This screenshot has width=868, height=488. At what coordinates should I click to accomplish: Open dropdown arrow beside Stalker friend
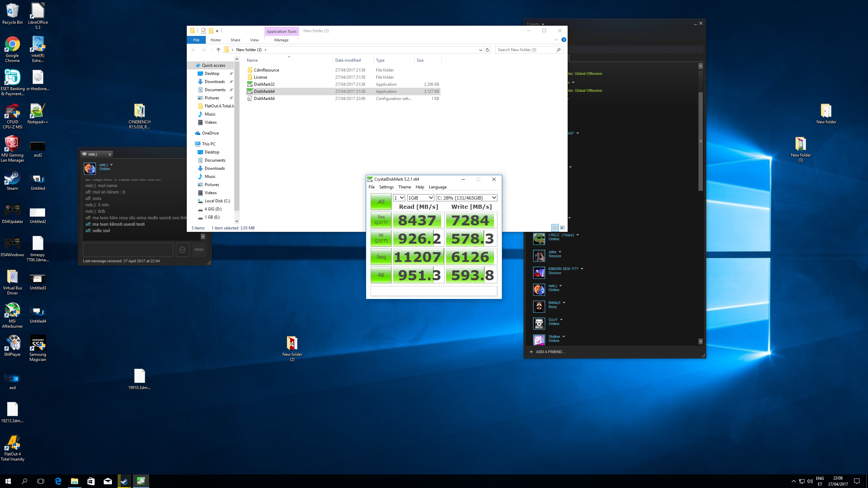tap(564, 337)
